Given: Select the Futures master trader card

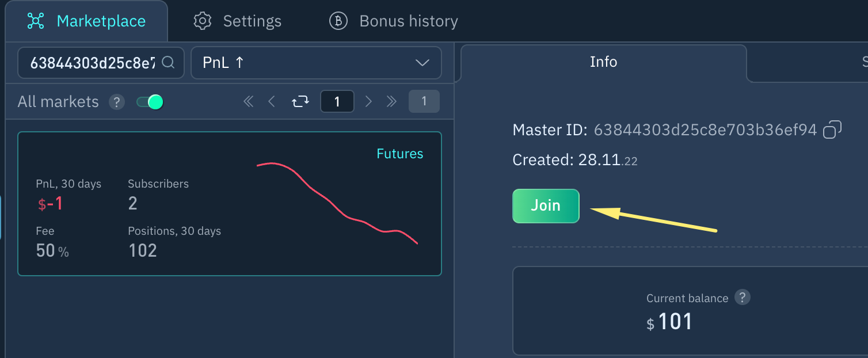Looking at the screenshot, I should pos(230,204).
